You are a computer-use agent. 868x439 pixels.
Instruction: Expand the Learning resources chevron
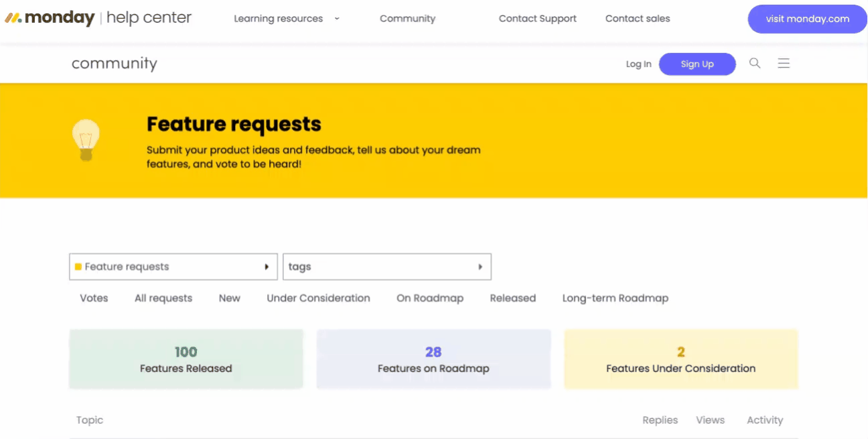coord(337,19)
